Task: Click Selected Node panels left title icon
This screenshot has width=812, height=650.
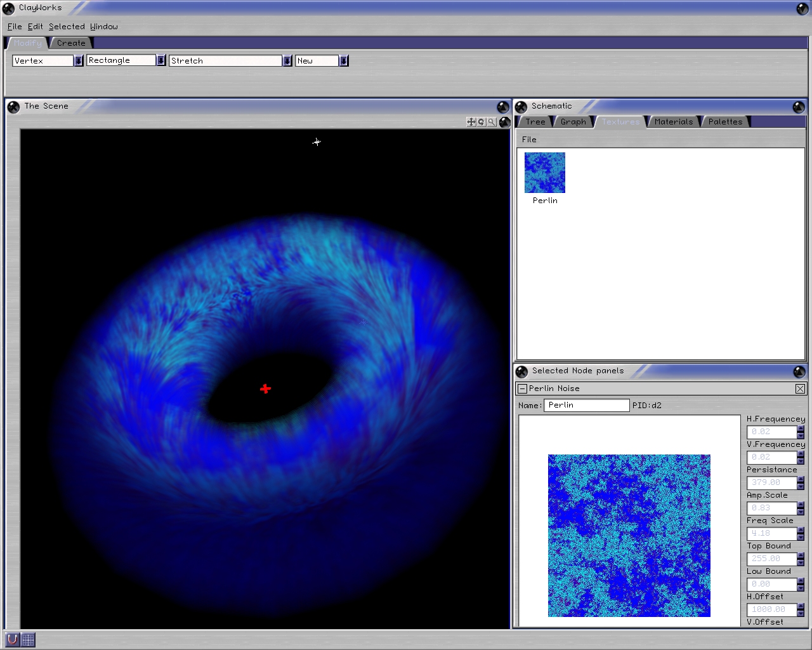Action: (x=521, y=371)
